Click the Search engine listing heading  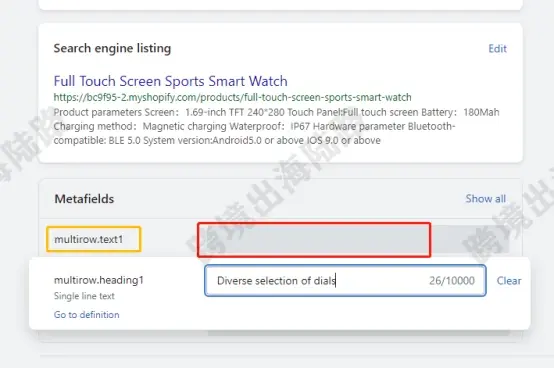112,48
